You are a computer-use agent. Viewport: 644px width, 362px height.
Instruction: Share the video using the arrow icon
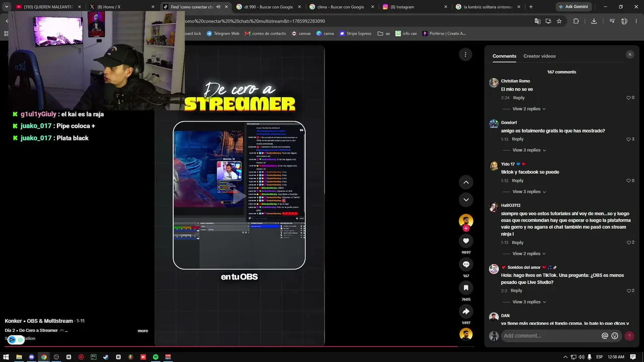click(466, 311)
